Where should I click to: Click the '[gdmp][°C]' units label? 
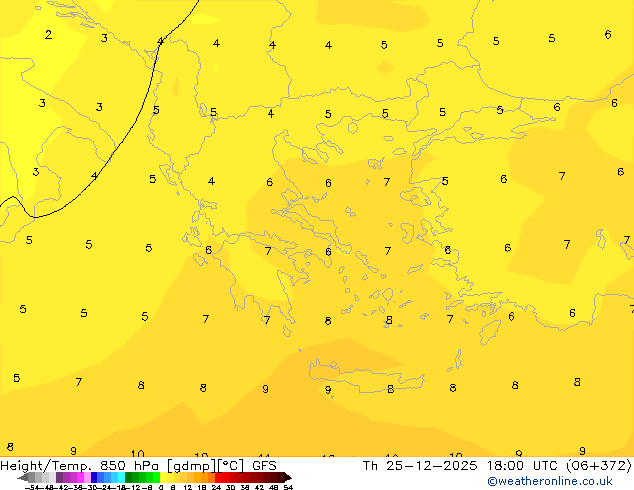[206, 466]
